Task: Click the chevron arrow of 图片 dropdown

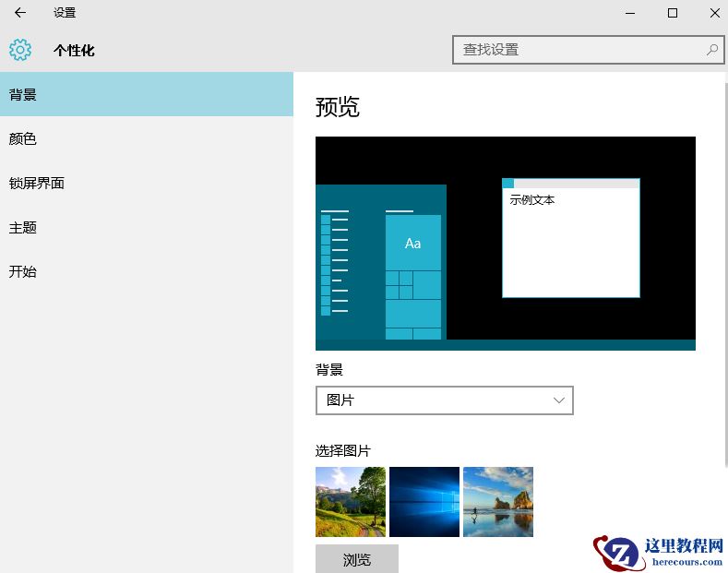Action: pos(559,400)
